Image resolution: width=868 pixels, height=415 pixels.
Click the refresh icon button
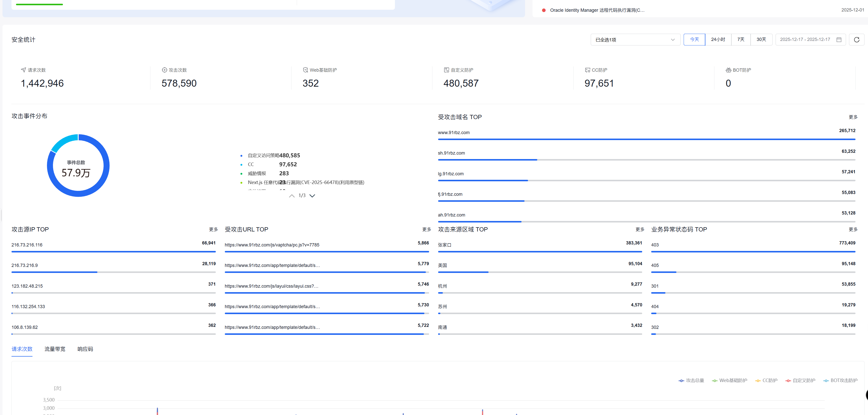[856, 40]
